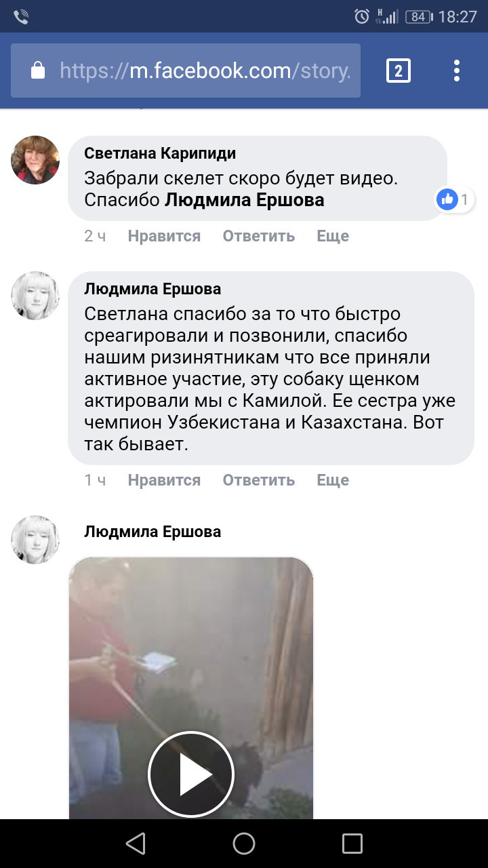
Task: Tap the Android home circle button
Action: 244,844
